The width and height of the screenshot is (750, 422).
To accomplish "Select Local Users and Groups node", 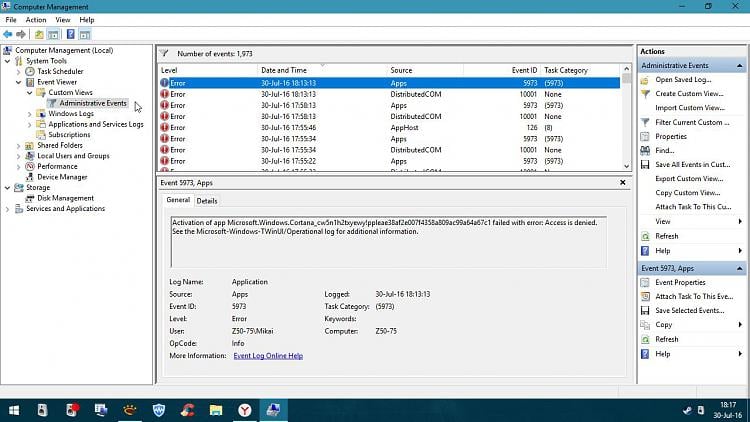I will pyautogui.click(x=73, y=156).
